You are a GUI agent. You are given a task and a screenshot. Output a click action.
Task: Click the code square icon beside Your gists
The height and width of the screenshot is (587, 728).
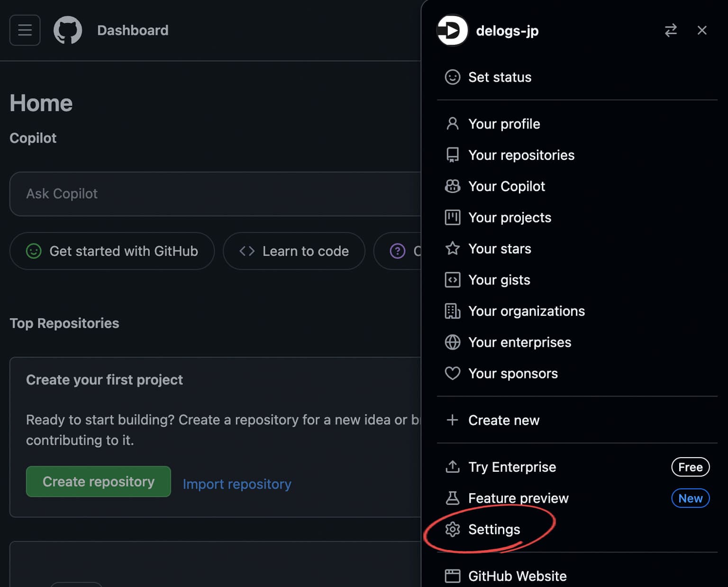(x=453, y=280)
